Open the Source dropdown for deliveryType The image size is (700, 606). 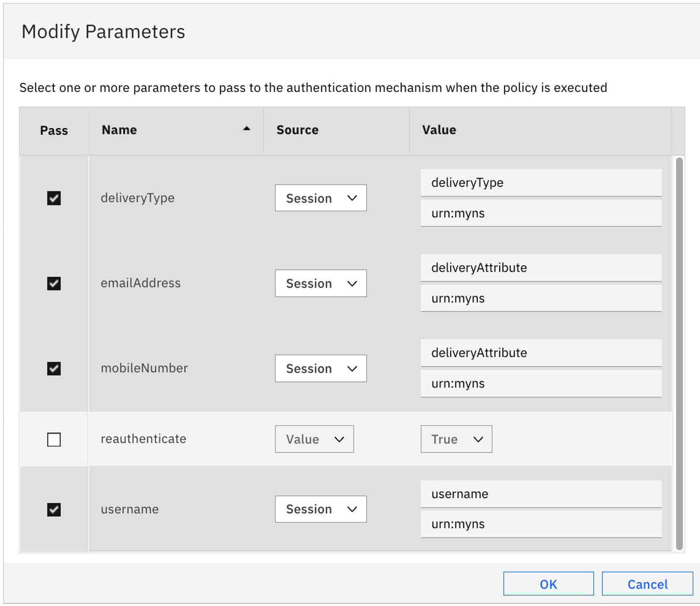coord(321,198)
